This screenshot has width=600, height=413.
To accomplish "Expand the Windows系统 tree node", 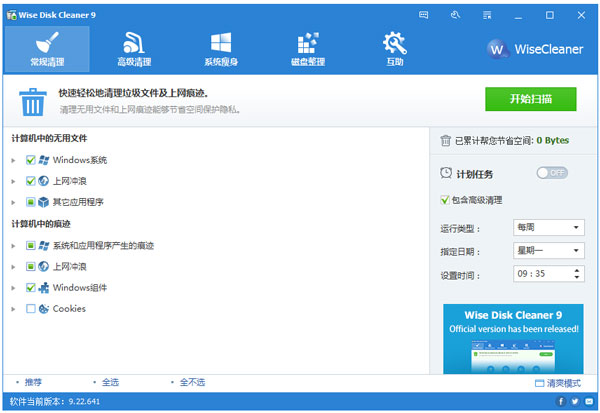I will click(13, 160).
